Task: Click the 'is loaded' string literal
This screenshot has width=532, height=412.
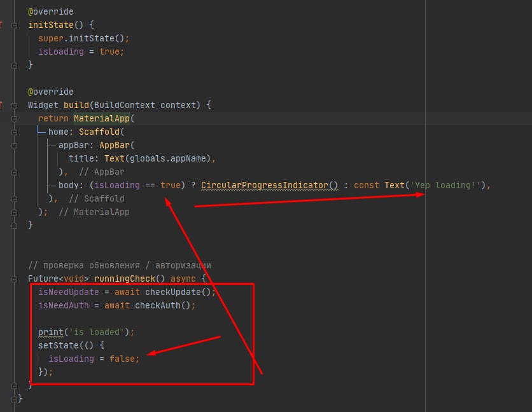Action: [96, 332]
